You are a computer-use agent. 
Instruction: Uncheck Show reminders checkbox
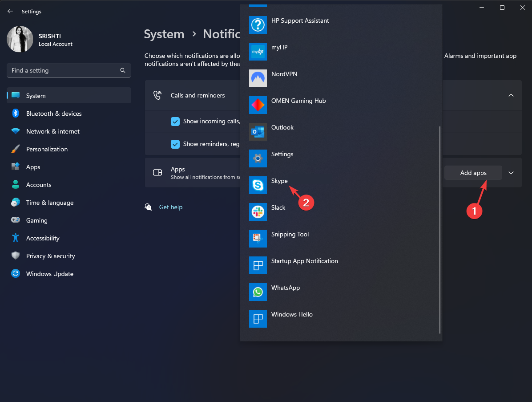pyautogui.click(x=175, y=144)
